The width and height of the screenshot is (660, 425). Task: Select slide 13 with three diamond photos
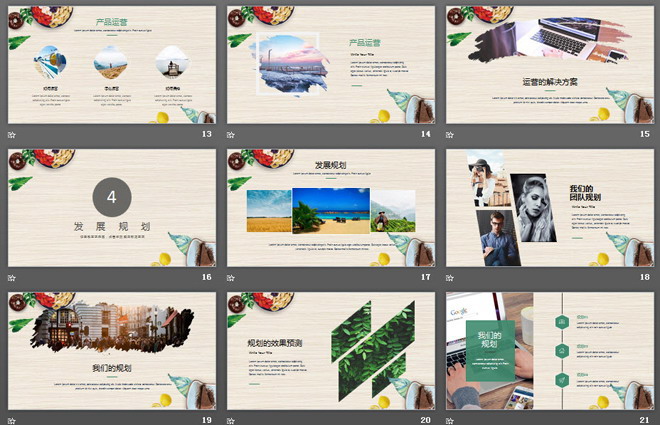click(112, 64)
